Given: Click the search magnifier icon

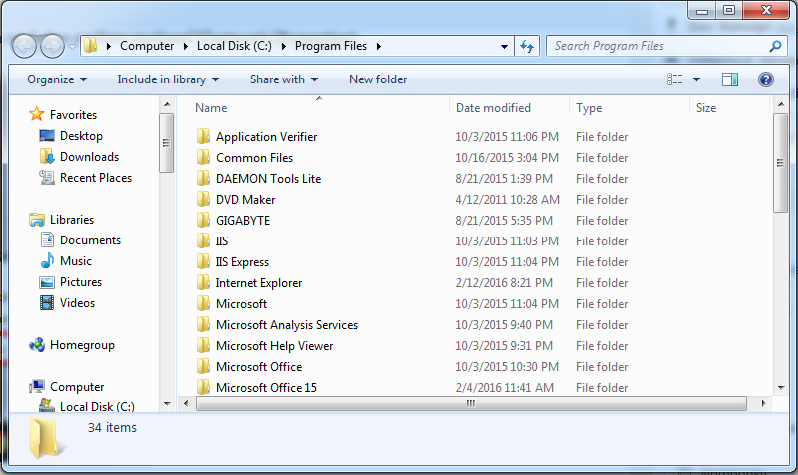Looking at the screenshot, I should (x=775, y=46).
